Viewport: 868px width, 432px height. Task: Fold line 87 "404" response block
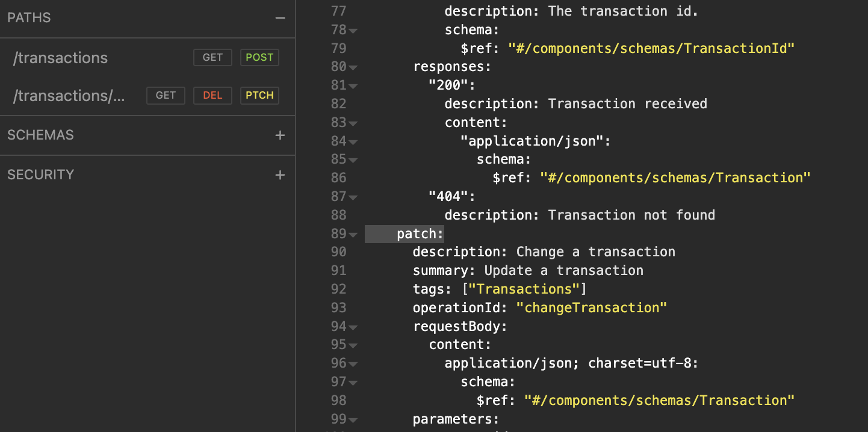click(x=353, y=197)
